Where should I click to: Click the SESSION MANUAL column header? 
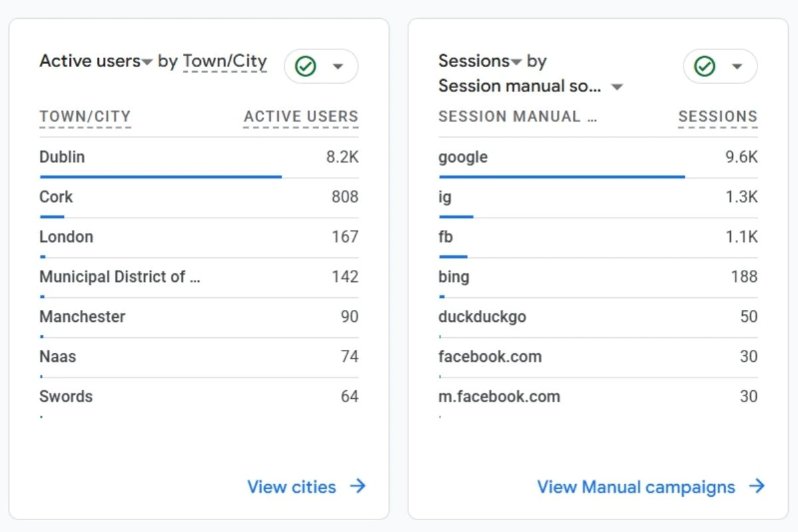(x=517, y=117)
